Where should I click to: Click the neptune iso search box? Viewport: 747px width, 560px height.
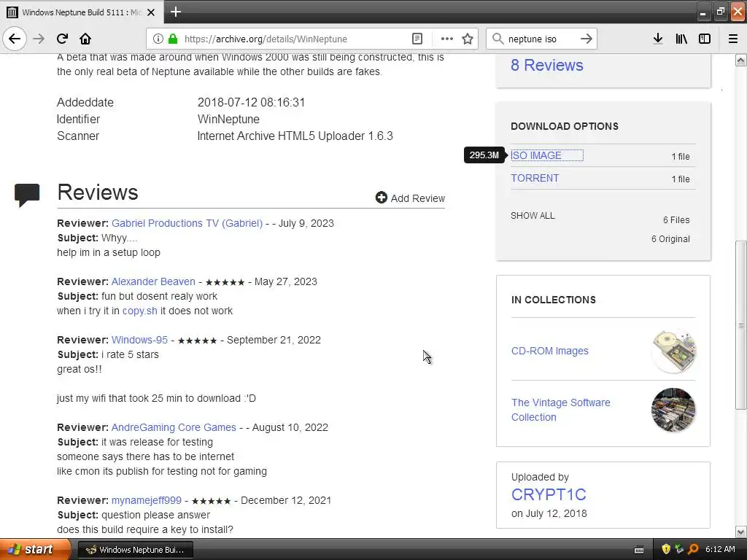tap(541, 39)
